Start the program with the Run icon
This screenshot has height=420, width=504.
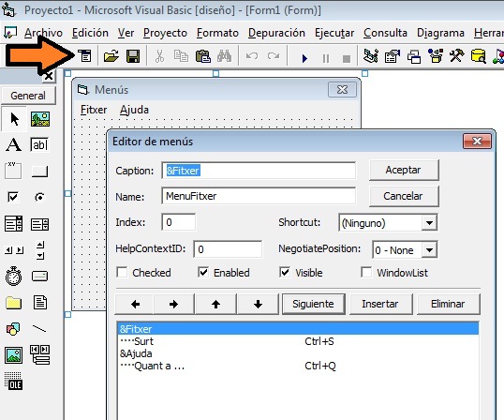(304, 58)
